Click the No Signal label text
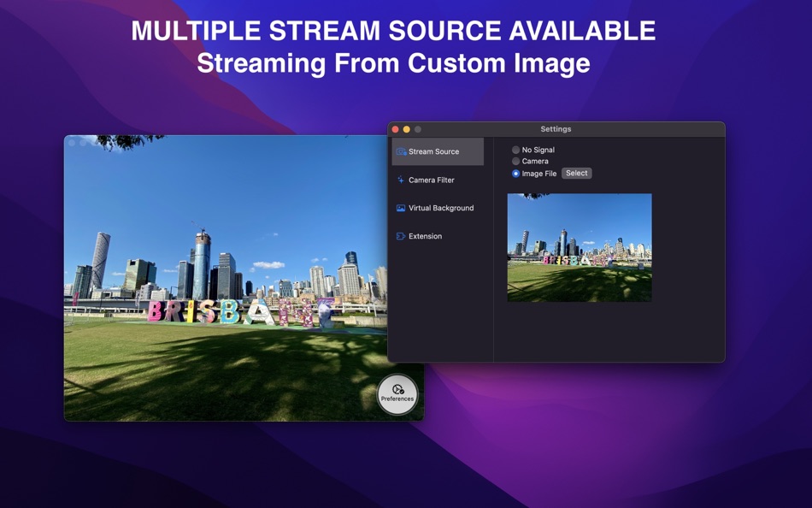Image resolution: width=812 pixels, height=508 pixels. pos(538,150)
